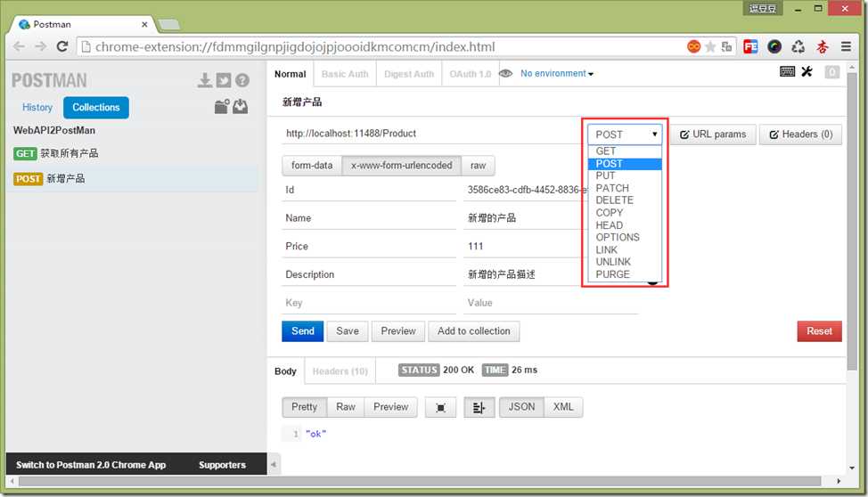The image size is (868, 497).
Task: Click the horizontal scrollbar at bottom
Action: click(420, 482)
